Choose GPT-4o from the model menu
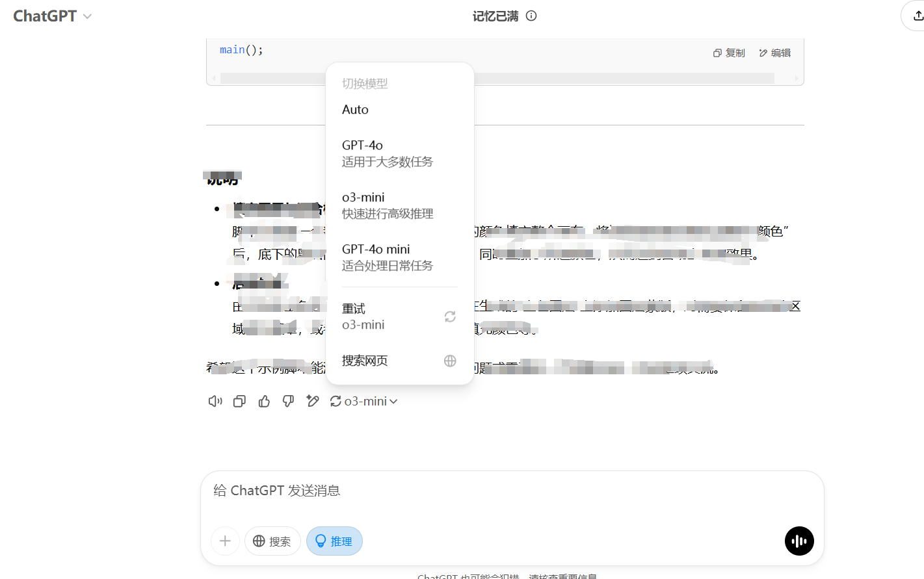Screen dimensions: 924x579 click(400, 153)
